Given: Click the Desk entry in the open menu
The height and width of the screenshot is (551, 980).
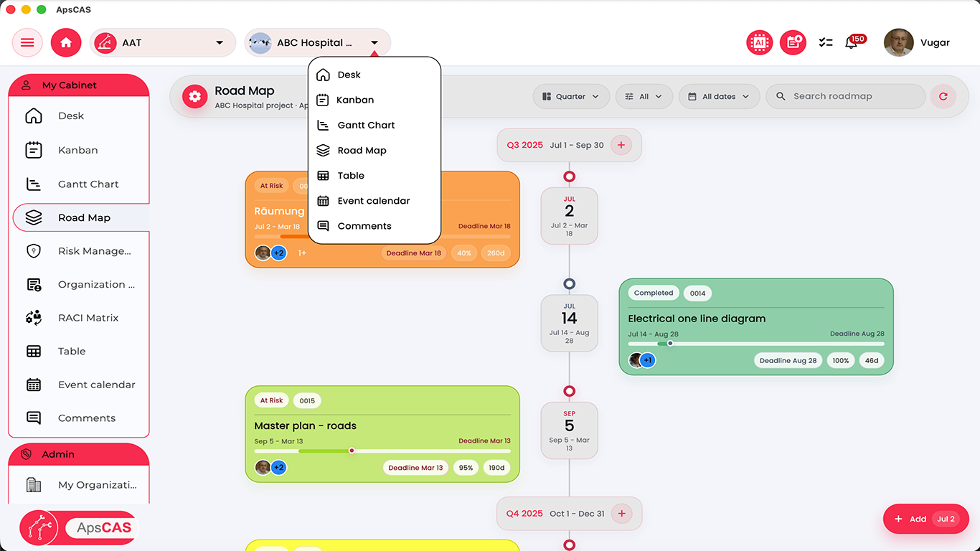Looking at the screenshot, I should [x=349, y=74].
